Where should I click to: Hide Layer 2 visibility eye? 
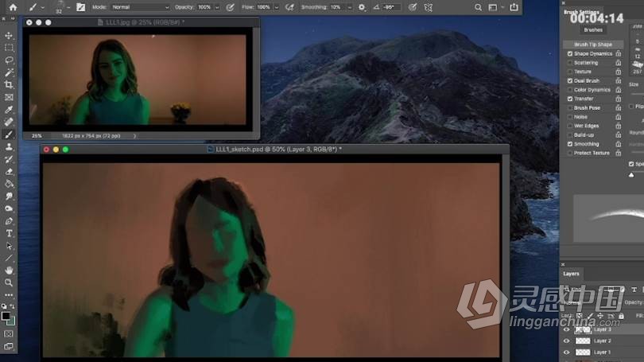coord(566,341)
